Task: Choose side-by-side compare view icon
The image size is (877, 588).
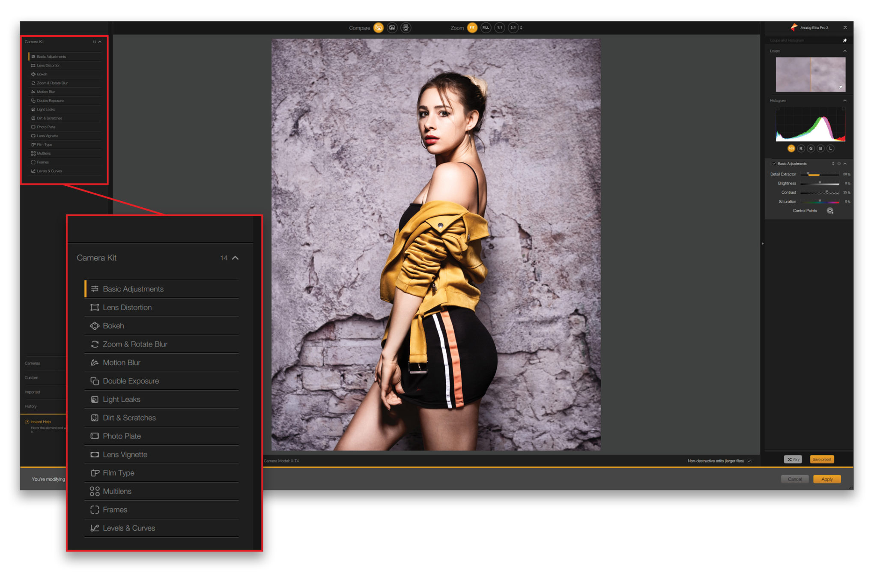Action: [x=406, y=28]
